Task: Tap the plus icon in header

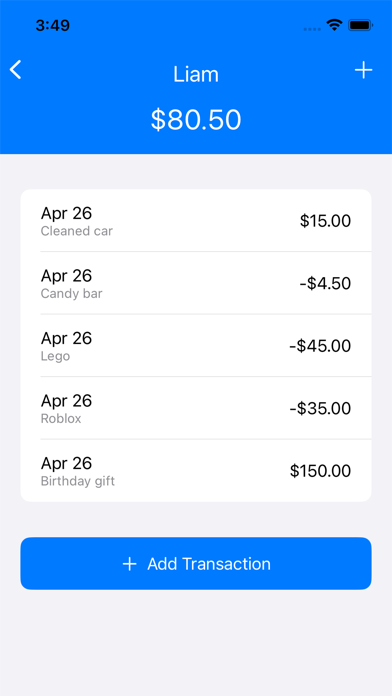Action: (363, 70)
